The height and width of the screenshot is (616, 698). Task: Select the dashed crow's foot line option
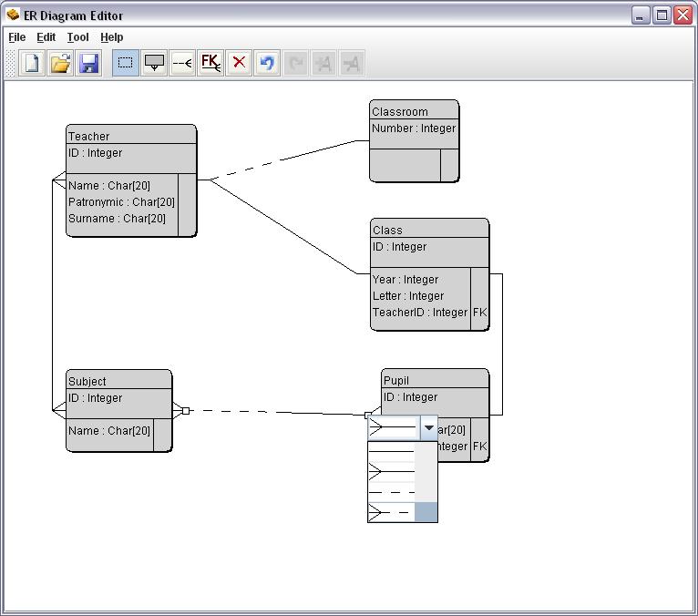tap(392, 512)
